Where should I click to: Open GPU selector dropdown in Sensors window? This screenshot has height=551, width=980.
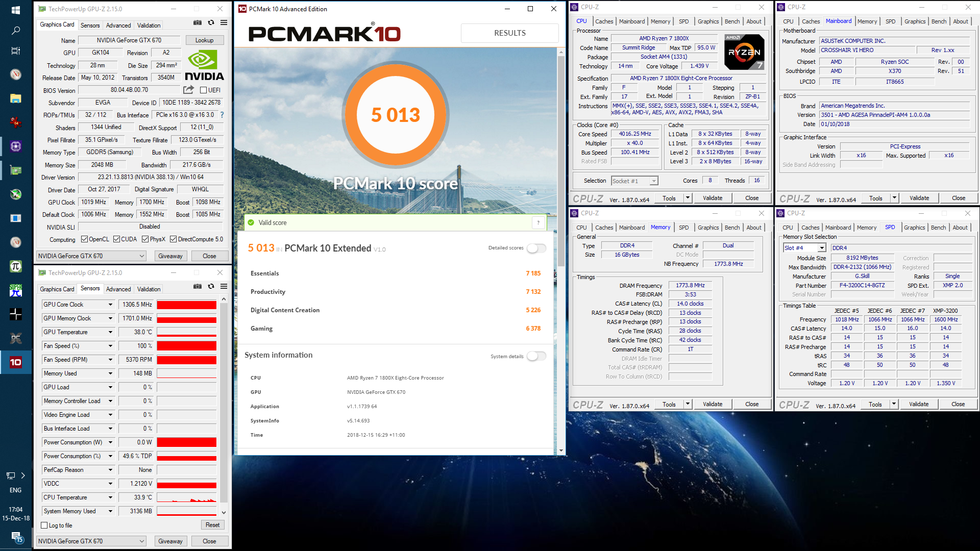coord(91,541)
